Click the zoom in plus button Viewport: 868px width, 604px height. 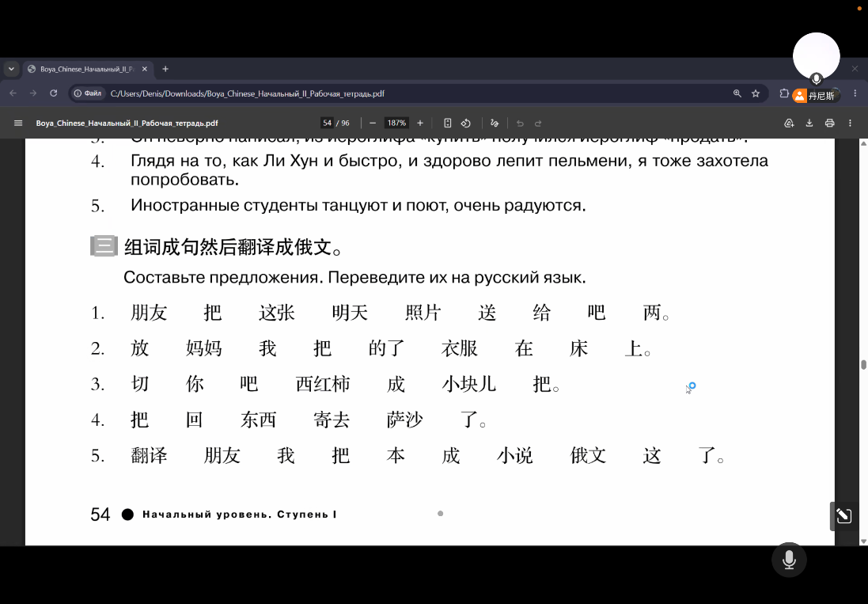(420, 123)
